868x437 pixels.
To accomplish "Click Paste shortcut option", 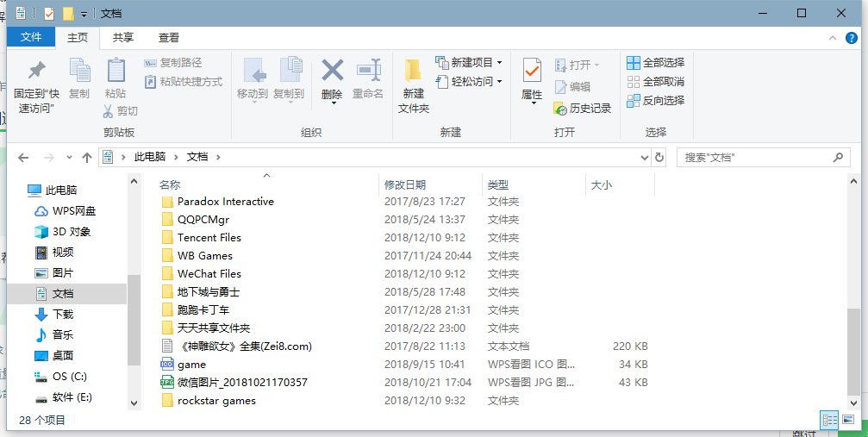I will (x=184, y=81).
